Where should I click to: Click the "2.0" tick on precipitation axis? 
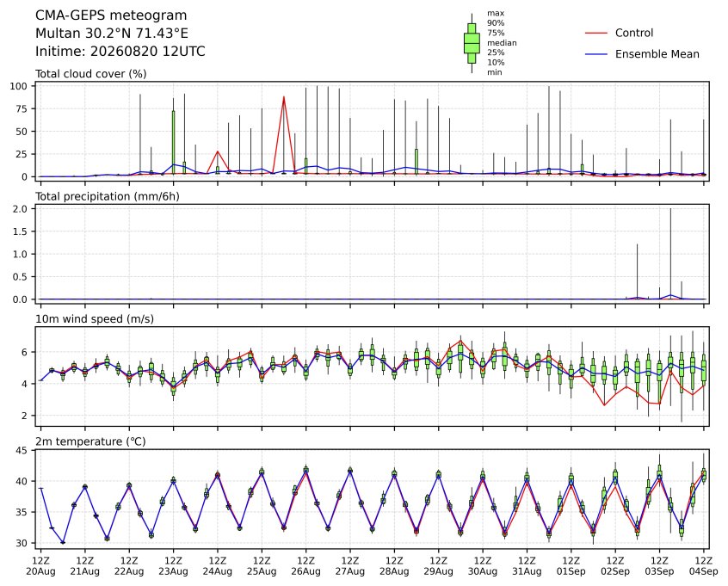[x=21, y=209]
